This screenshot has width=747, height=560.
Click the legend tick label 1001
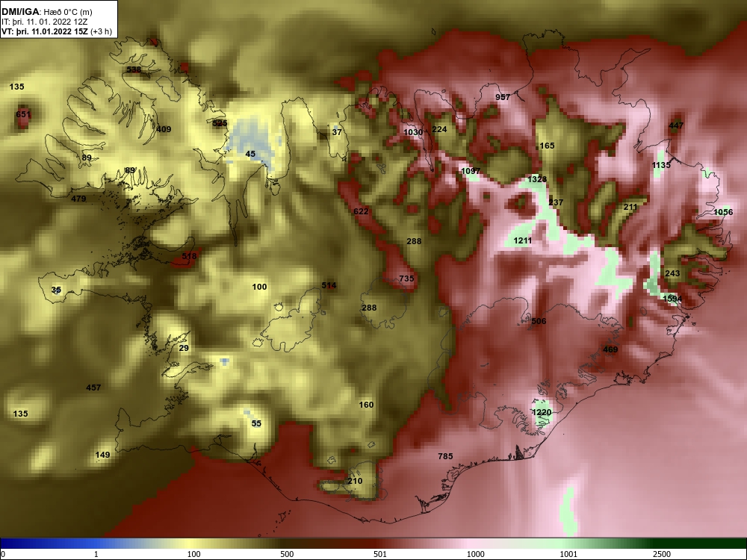click(568, 554)
